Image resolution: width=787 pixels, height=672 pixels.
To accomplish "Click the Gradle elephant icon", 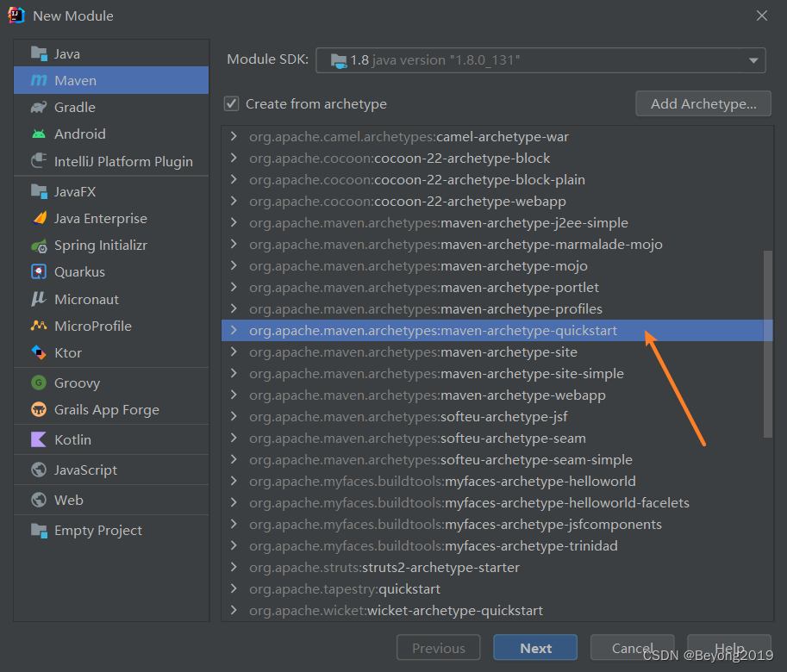I will click(39, 107).
